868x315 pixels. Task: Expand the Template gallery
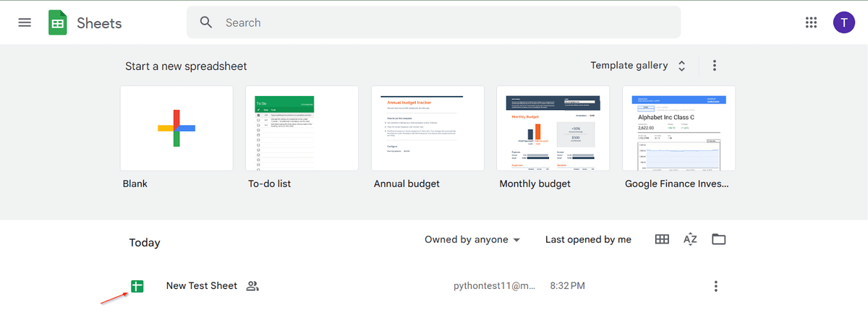click(638, 66)
